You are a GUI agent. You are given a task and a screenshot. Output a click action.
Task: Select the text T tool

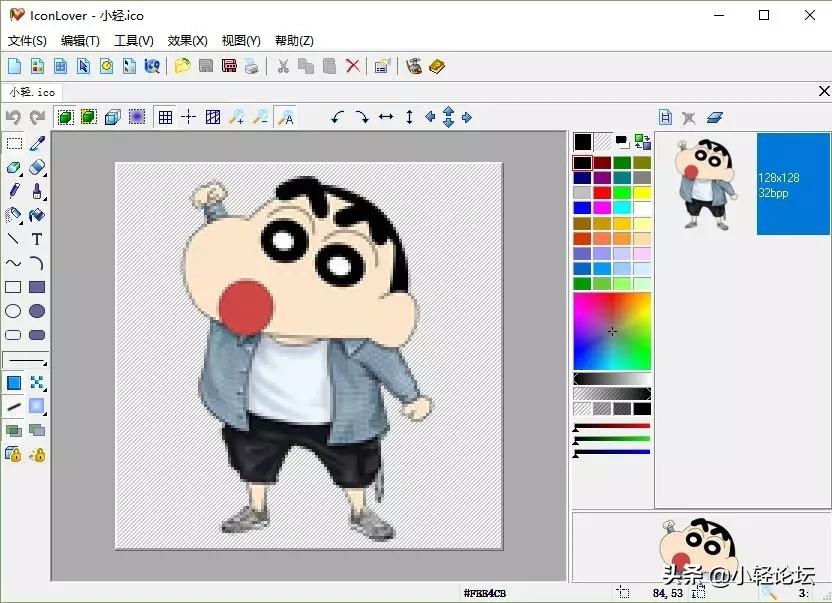pos(37,239)
